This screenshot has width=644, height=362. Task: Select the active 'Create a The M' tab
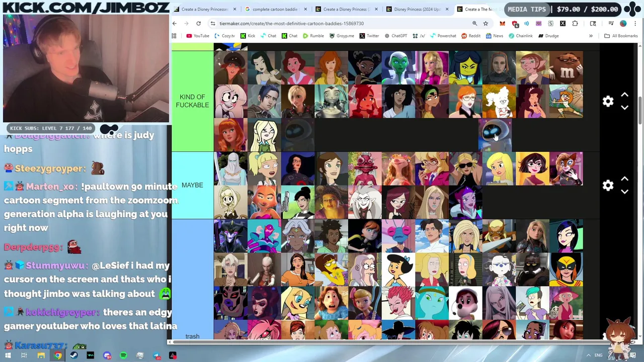click(478, 9)
